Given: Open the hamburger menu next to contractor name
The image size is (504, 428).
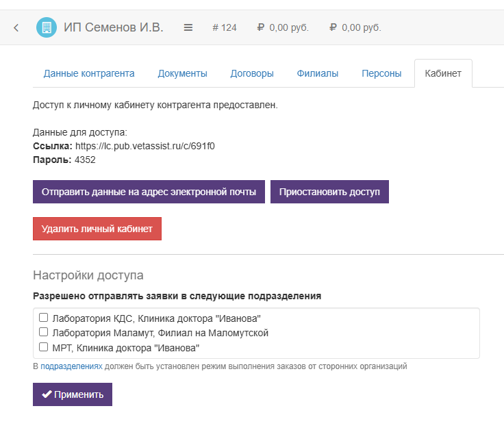Looking at the screenshot, I should click(188, 28).
